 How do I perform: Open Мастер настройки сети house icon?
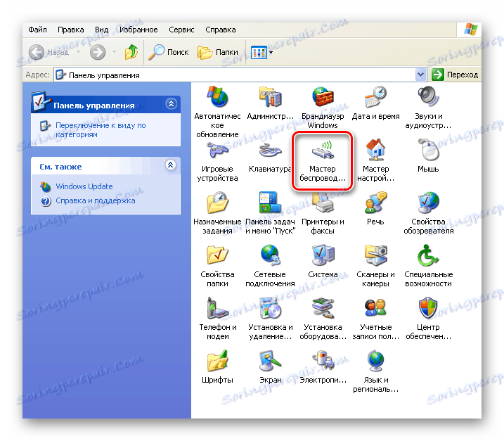(x=375, y=150)
